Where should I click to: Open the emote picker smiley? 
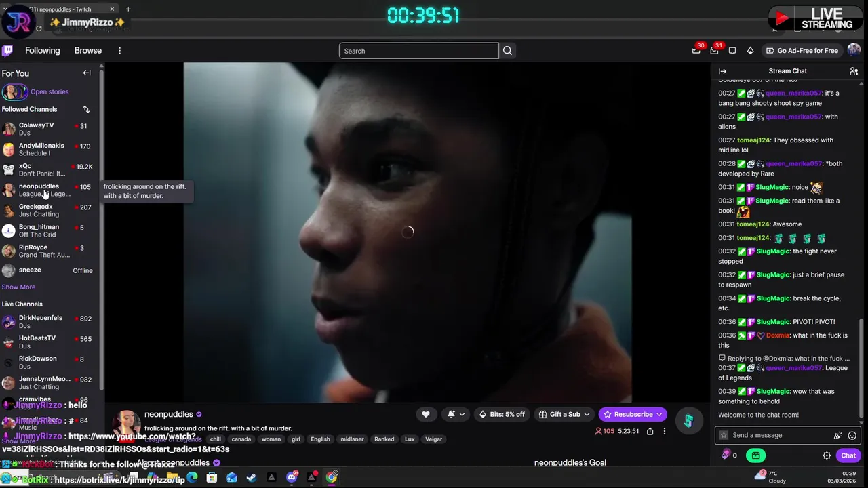click(852, 436)
